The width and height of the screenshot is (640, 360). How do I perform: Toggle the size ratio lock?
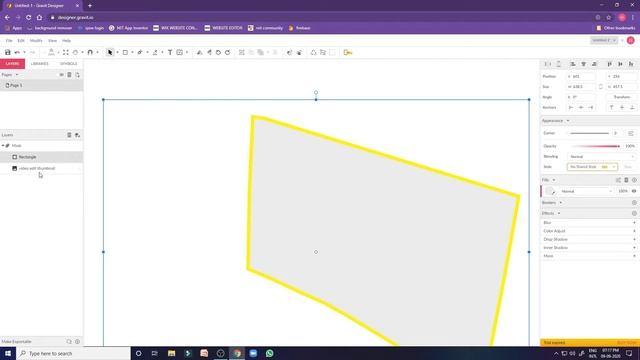tap(601, 87)
